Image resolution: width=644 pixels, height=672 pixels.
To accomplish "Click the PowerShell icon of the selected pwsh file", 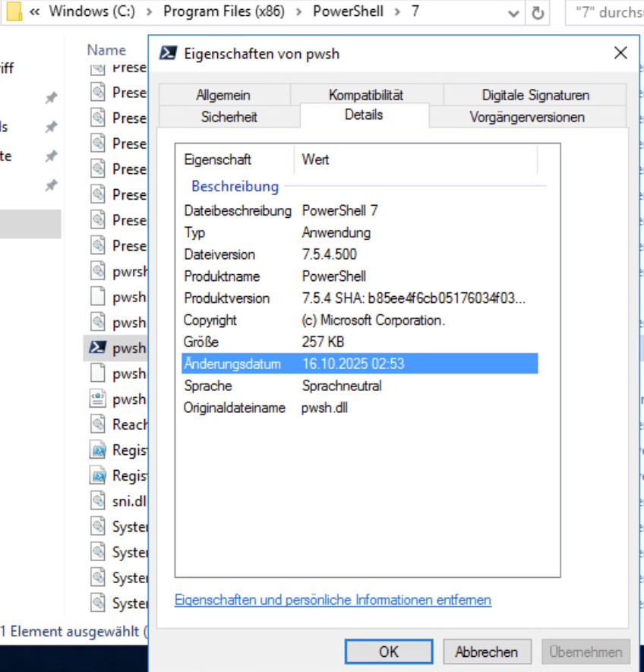I will pyautogui.click(x=97, y=348).
